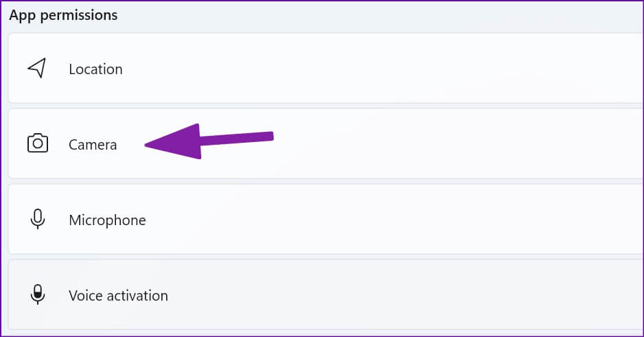Click the word "activation" in the last row
Image resolution: width=644 pixels, height=337 pixels.
pos(136,296)
